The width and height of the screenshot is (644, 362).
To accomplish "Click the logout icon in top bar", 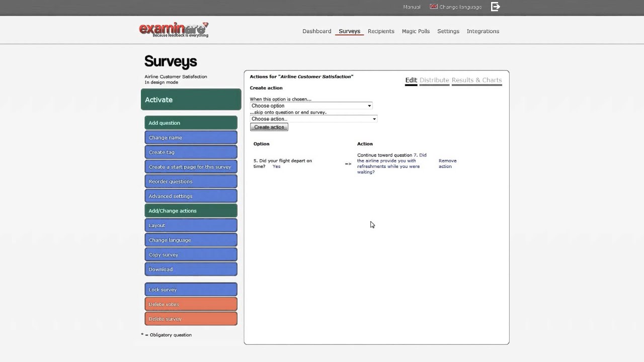I will (496, 7).
